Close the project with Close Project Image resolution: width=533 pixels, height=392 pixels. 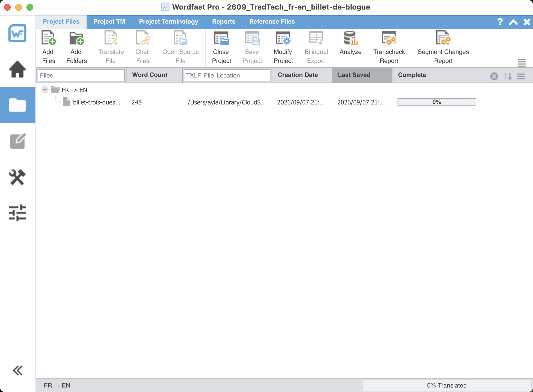click(221, 47)
